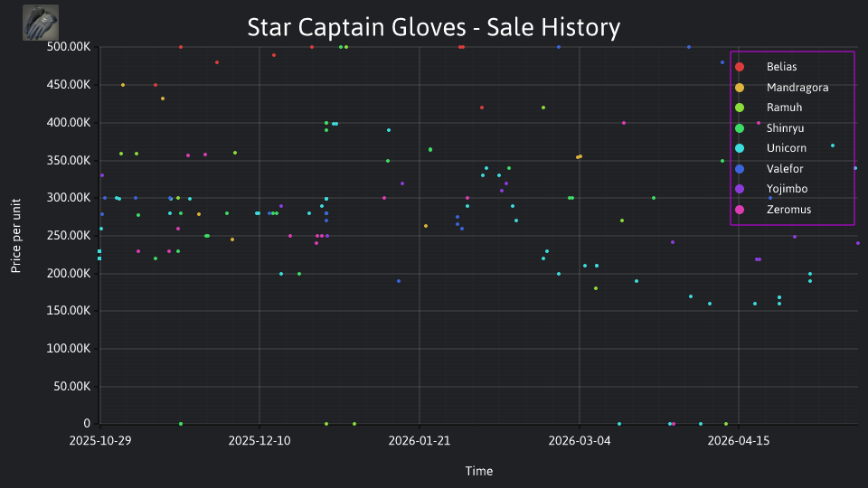Hide the Ramuh series via legend
Image resolution: width=868 pixels, height=488 pixels.
[x=784, y=108]
